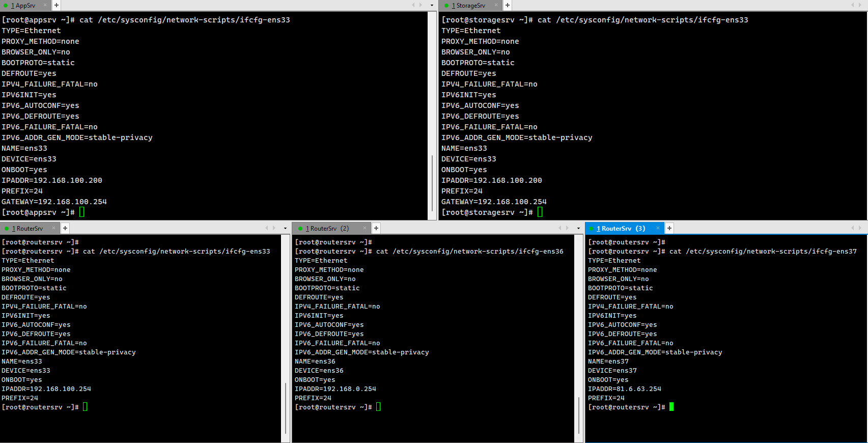This screenshot has height=443, width=868.
Task: Click tab scroll-left arrow in StorageSrv pane
Action: [x=853, y=5]
